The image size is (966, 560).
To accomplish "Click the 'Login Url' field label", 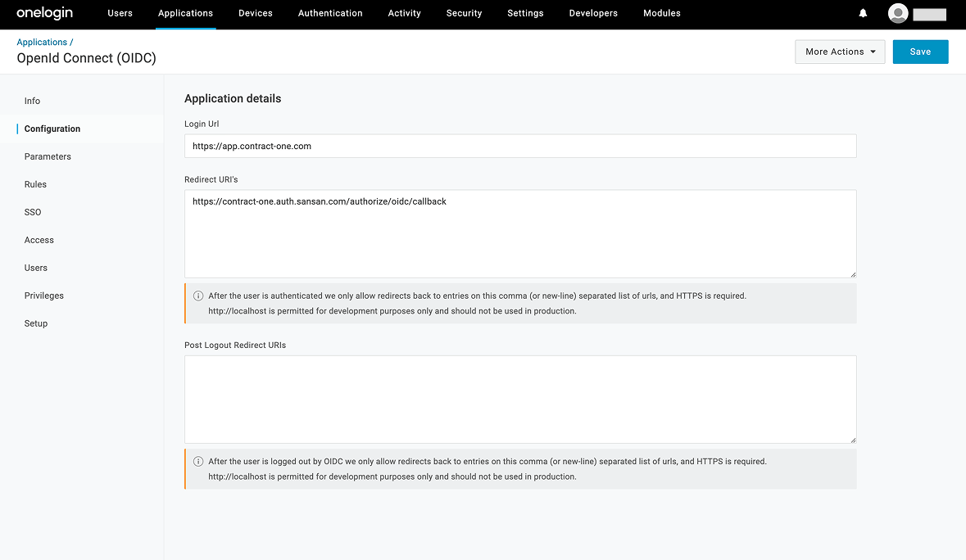I will pos(202,124).
